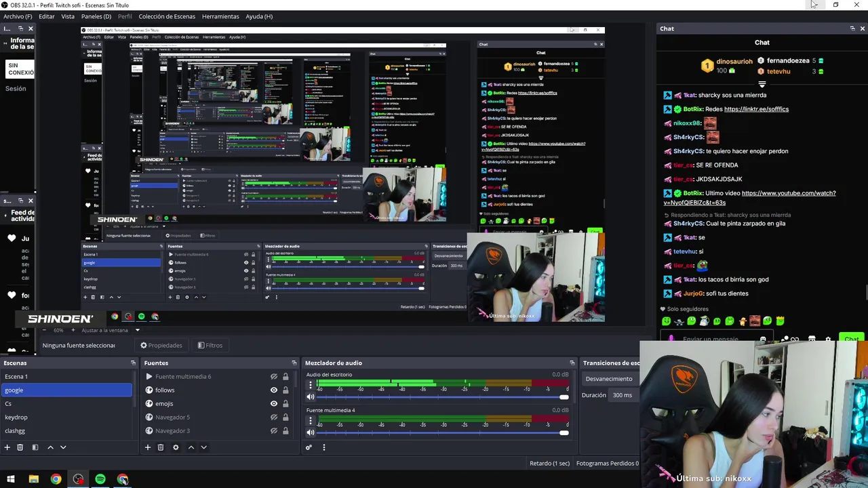Image resolution: width=868 pixels, height=488 pixels.
Task: Unlock the follows source lock icon
Action: click(285, 390)
